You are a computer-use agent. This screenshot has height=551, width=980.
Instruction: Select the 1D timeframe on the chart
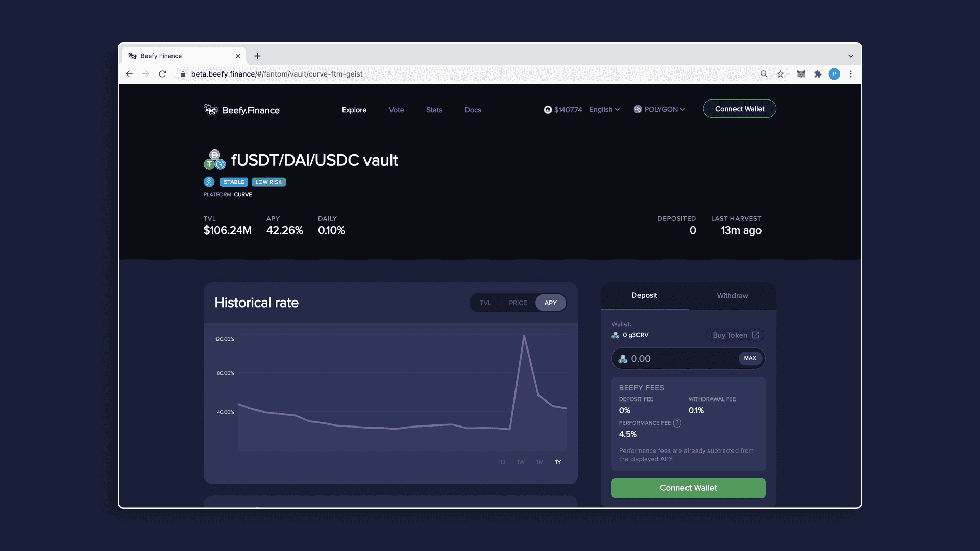click(502, 462)
